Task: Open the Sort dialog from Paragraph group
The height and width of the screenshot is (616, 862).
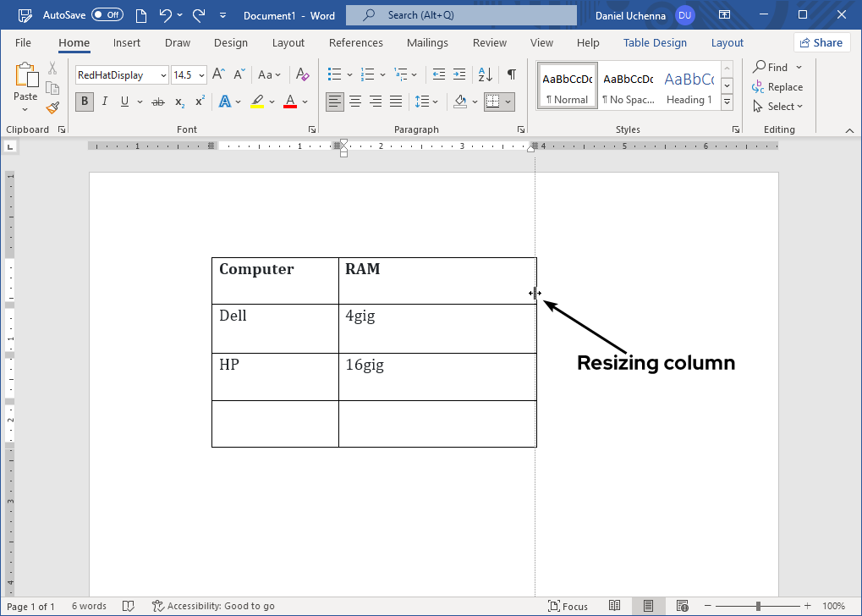Action: [x=485, y=74]
